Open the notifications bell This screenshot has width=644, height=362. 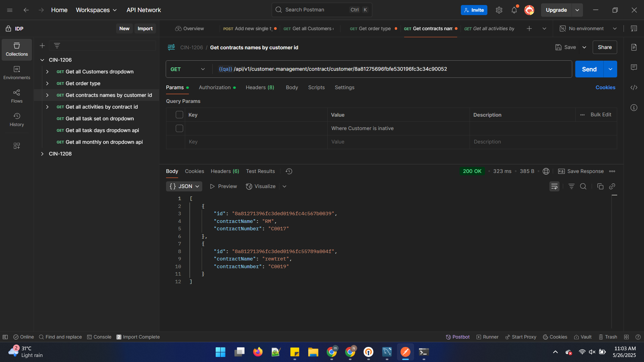(514, 10)
